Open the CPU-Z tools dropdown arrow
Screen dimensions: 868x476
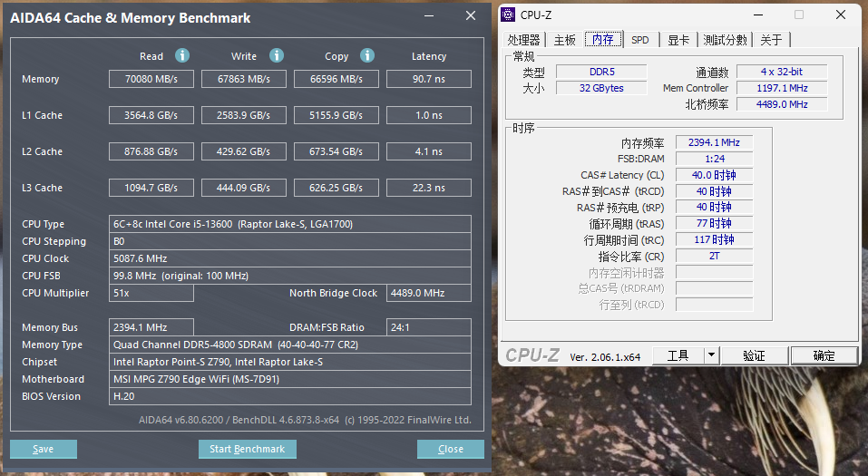712,355
